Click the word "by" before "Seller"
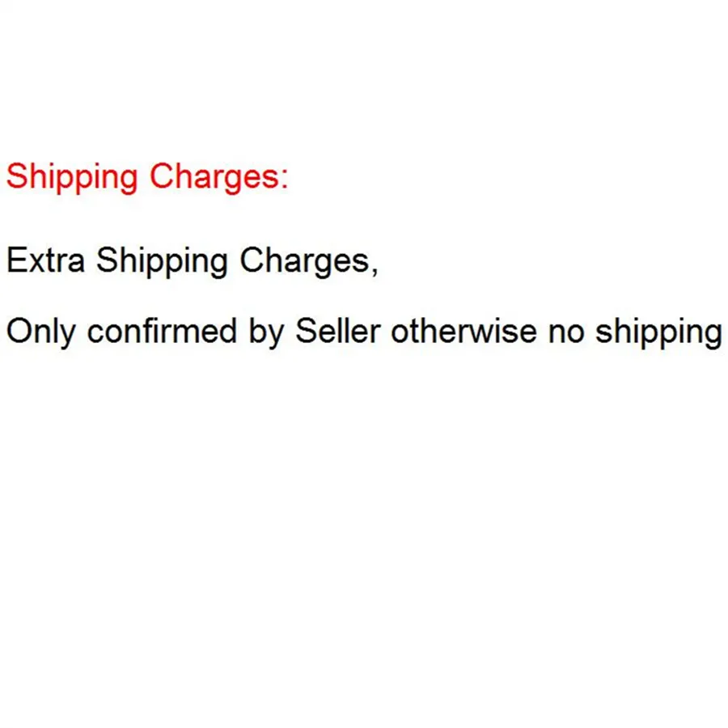Viewport: 728px width, 728px height. pos(266,332)
